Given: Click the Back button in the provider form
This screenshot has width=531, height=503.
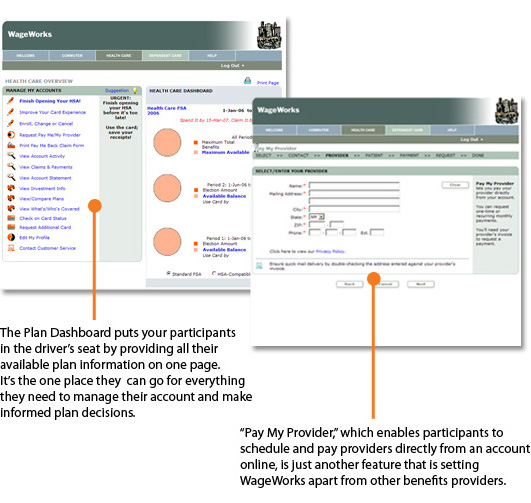Looking at the screenshot, I should 349,284.
